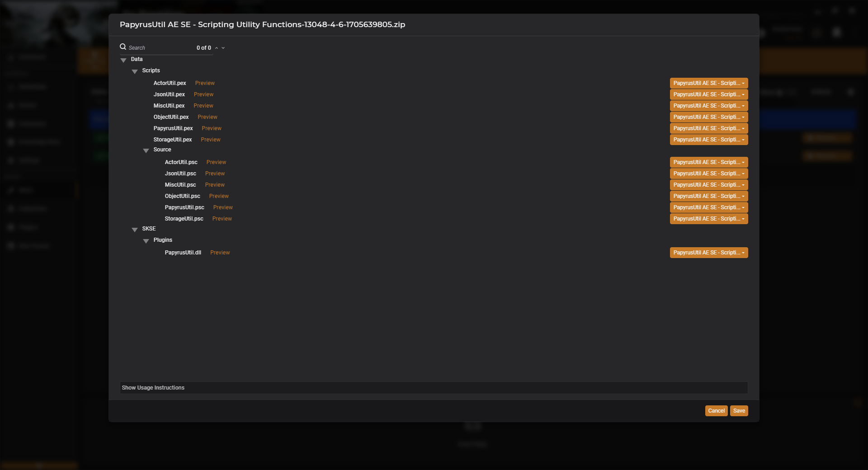Open mod dropdown for StorageUtil.pex
The width and height of the screenshot is (868, 470).
click(x=708, y=140)
